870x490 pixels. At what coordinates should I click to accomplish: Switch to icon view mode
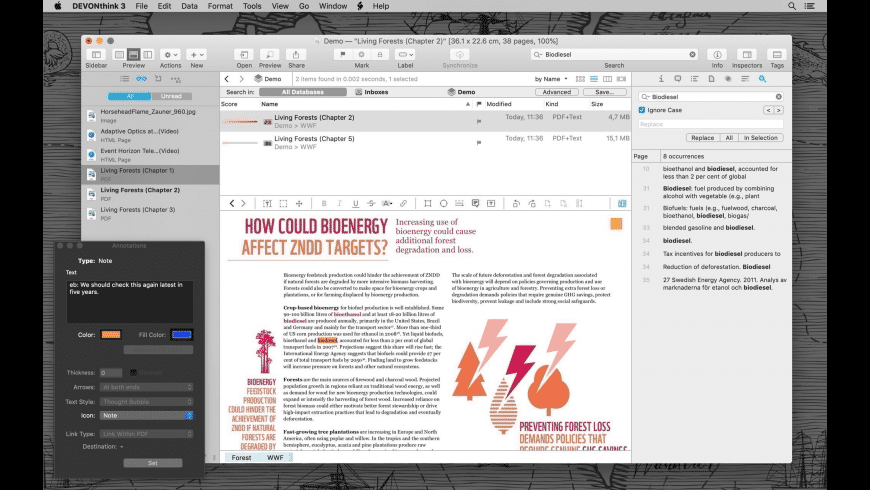[x=580, y=79]
